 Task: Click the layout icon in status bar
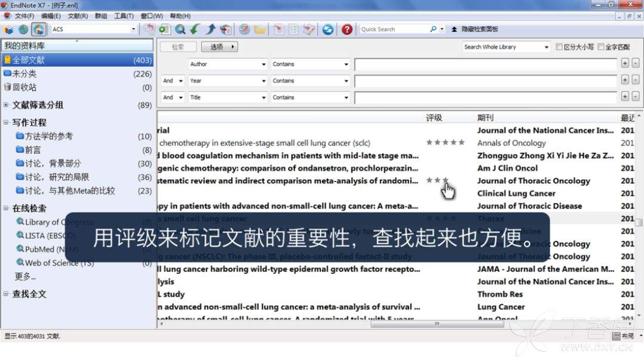(616, 336)
